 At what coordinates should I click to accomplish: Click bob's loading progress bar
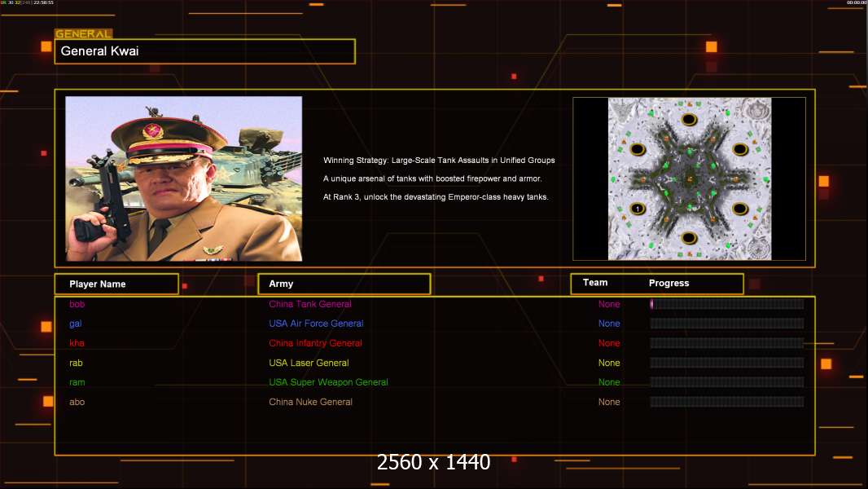(727, 303)
